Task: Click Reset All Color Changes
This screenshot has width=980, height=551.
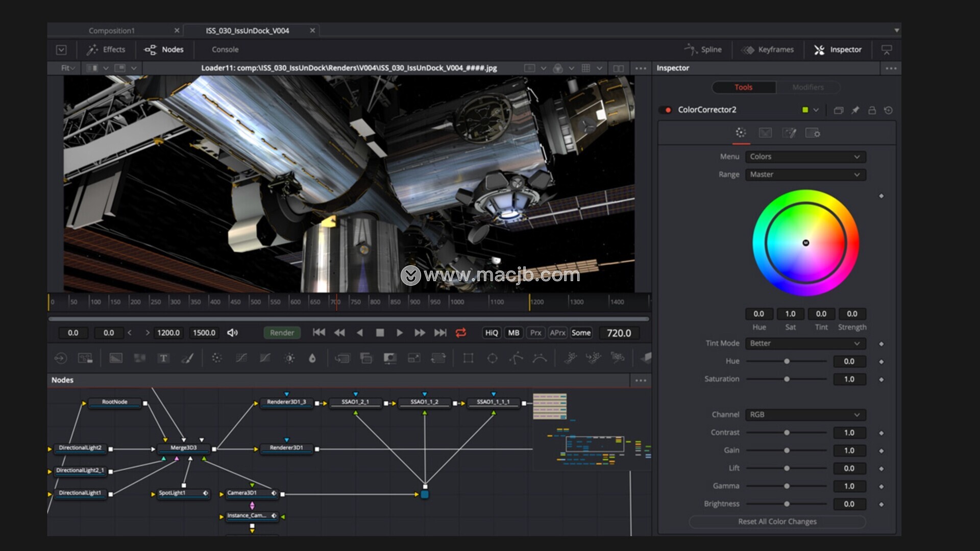Action: 777,521
